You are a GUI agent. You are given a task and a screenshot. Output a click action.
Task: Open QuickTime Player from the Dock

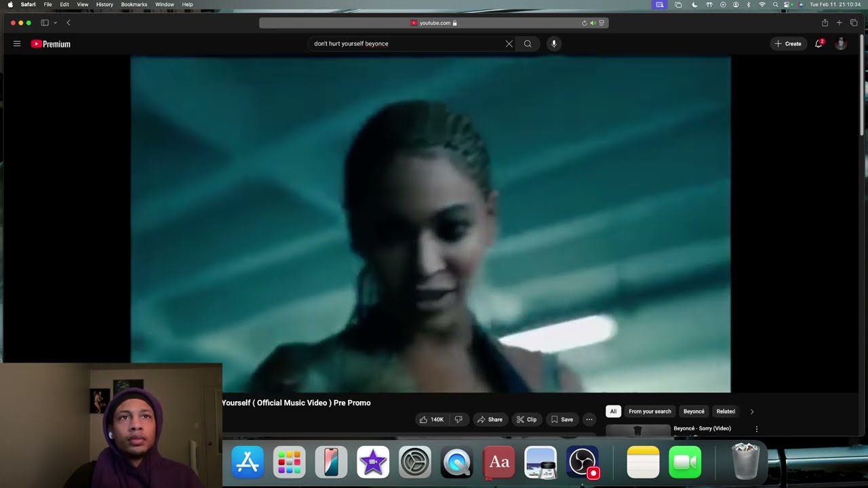[457, 462]
